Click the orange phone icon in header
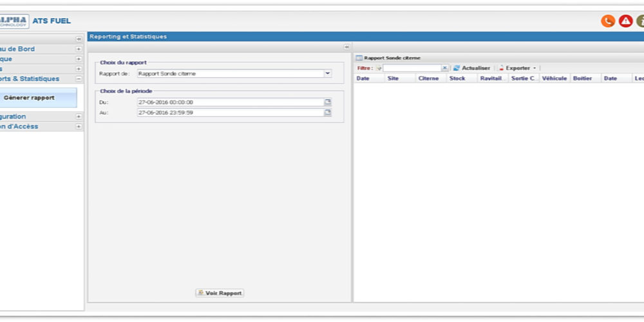Image resolution: width=644 pixels, height=322 pixels. click(x=607, y=21)
